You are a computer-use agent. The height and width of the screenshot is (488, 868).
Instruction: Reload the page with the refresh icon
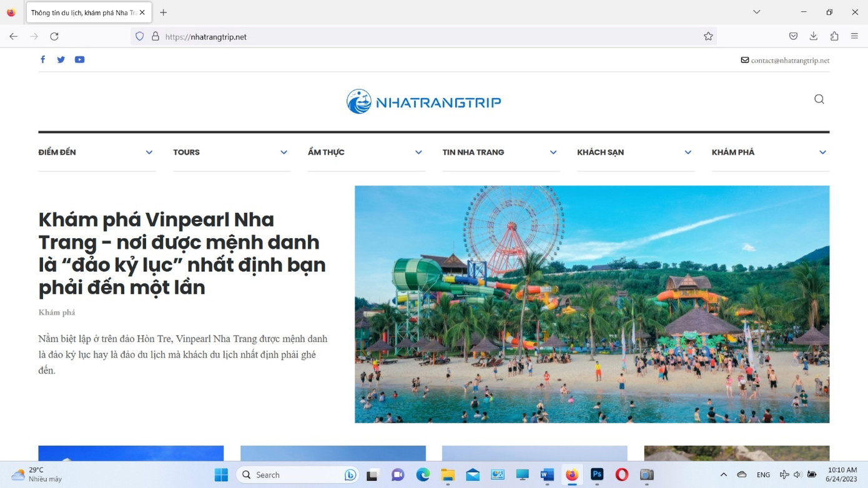tap(54, 36)
